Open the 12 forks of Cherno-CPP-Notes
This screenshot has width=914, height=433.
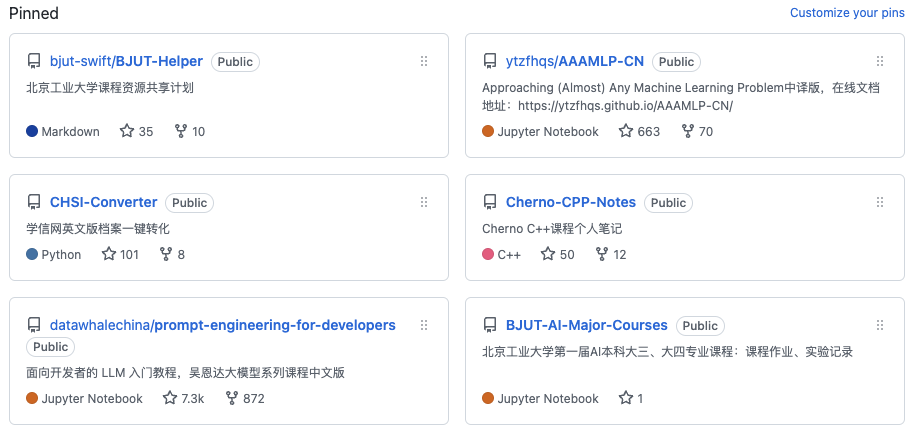610,254
